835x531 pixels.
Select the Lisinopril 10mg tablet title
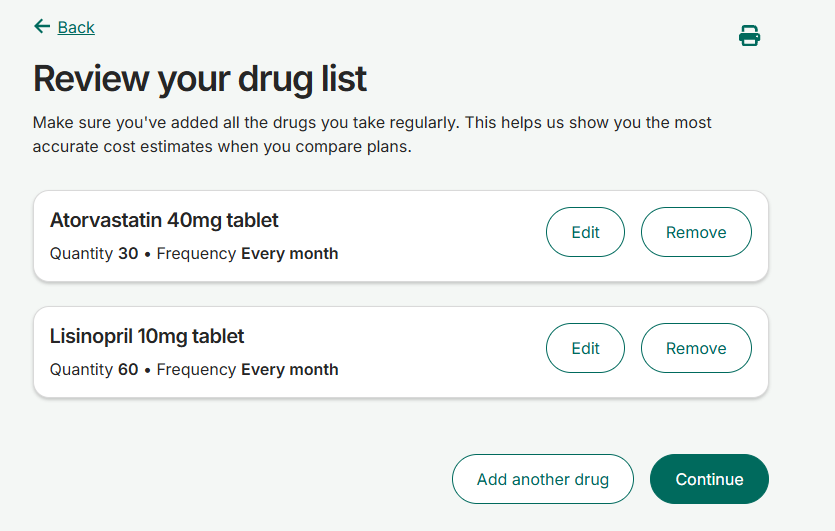click(147, 337)
